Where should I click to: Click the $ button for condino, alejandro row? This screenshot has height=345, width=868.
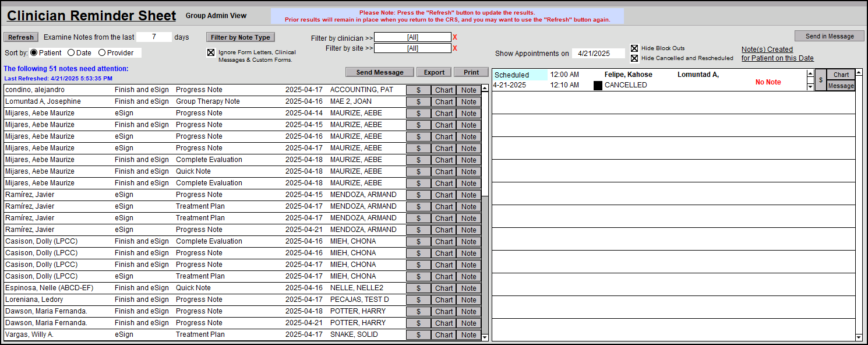pos(418,90)
